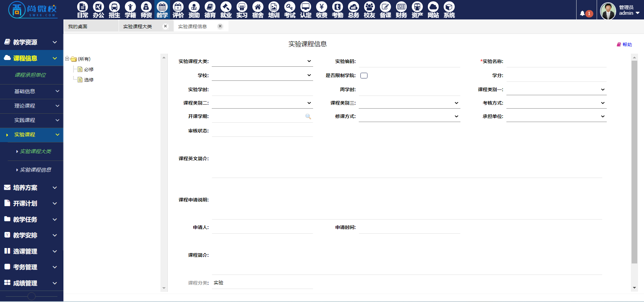Open the 资助 module icon

pos(194,10)
